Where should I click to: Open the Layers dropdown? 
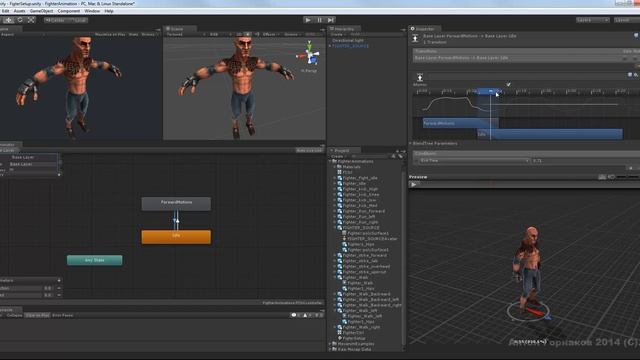[x=593, y=20]
